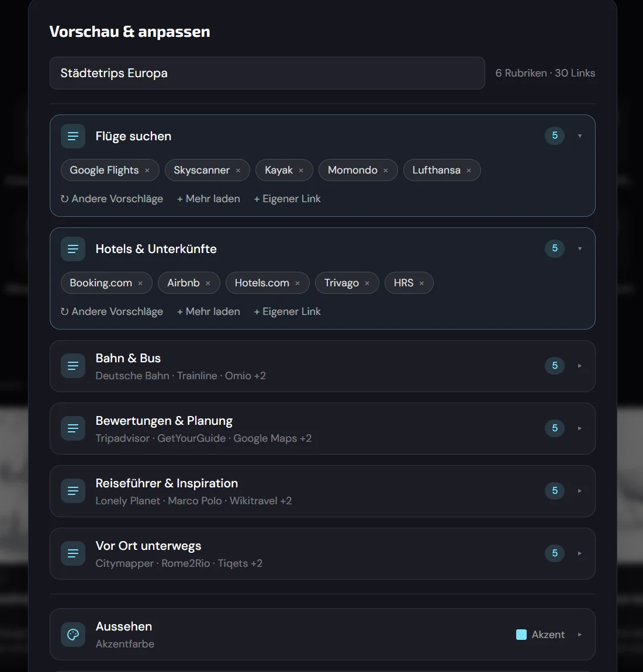Click the count badge 5 in Hotels & Unterkünfte

tap(555, 248)
